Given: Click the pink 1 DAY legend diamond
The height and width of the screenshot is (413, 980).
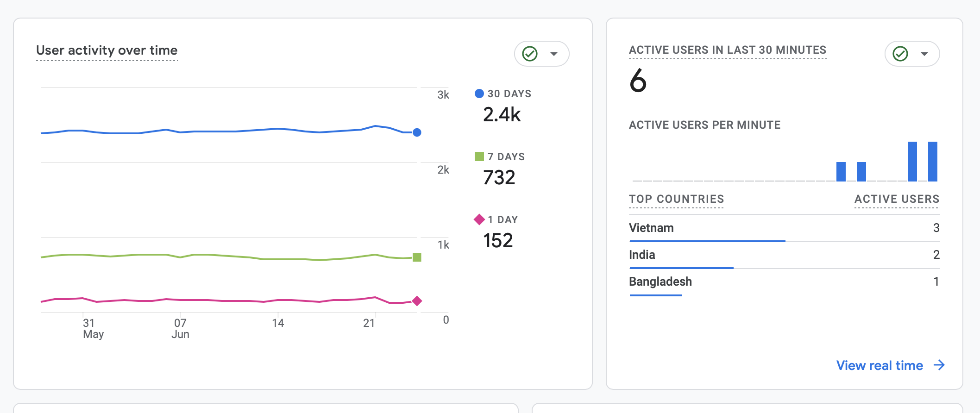Looking at the screenshot, I should tap(479, 219).
